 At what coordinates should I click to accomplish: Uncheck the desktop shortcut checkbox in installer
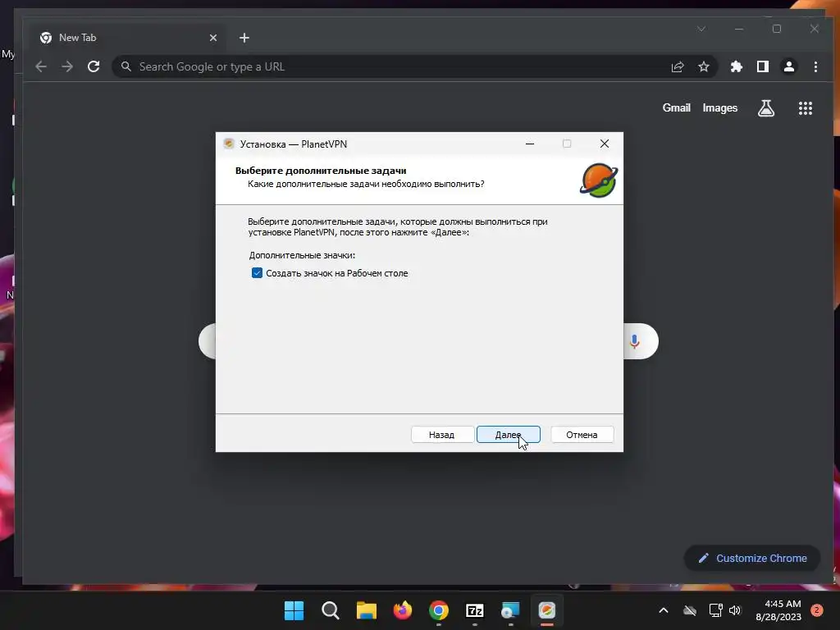coord(257,273)
